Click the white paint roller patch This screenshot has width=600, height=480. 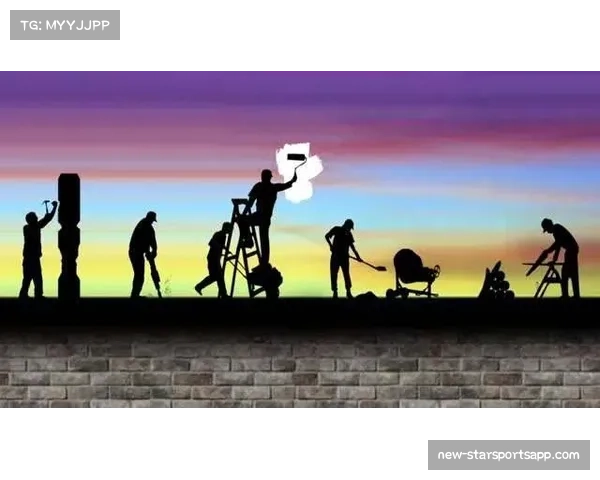(299, 172)
